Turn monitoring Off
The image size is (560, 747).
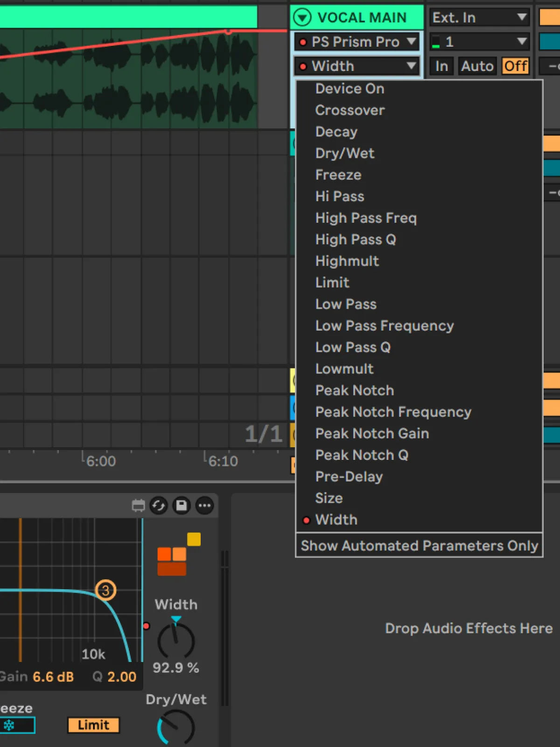point(515,66)
